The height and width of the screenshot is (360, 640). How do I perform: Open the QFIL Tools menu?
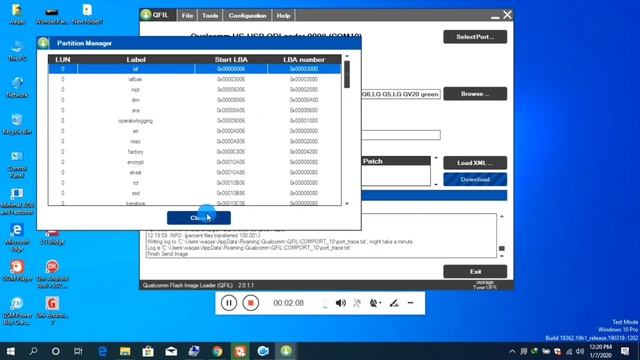tap(210, 16)
